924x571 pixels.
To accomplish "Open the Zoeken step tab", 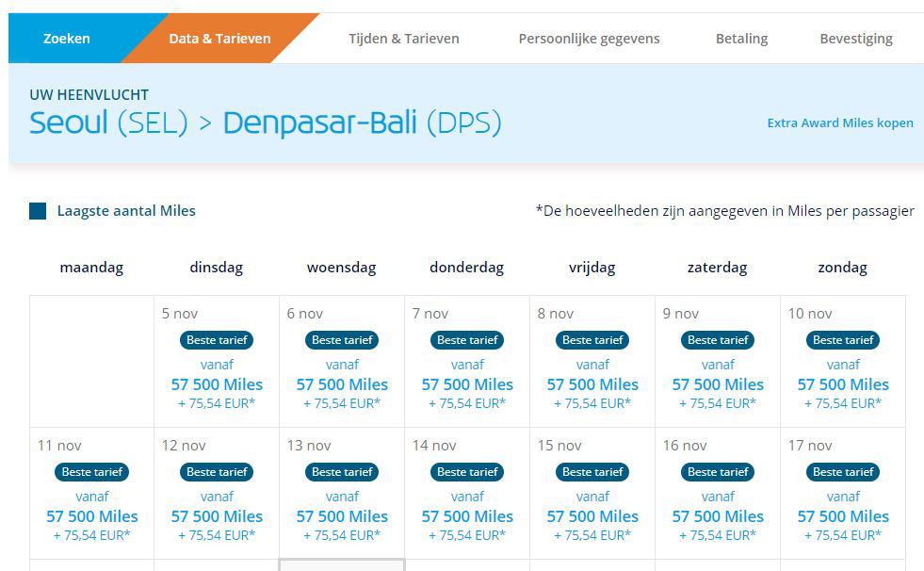I will coord(67,39).
